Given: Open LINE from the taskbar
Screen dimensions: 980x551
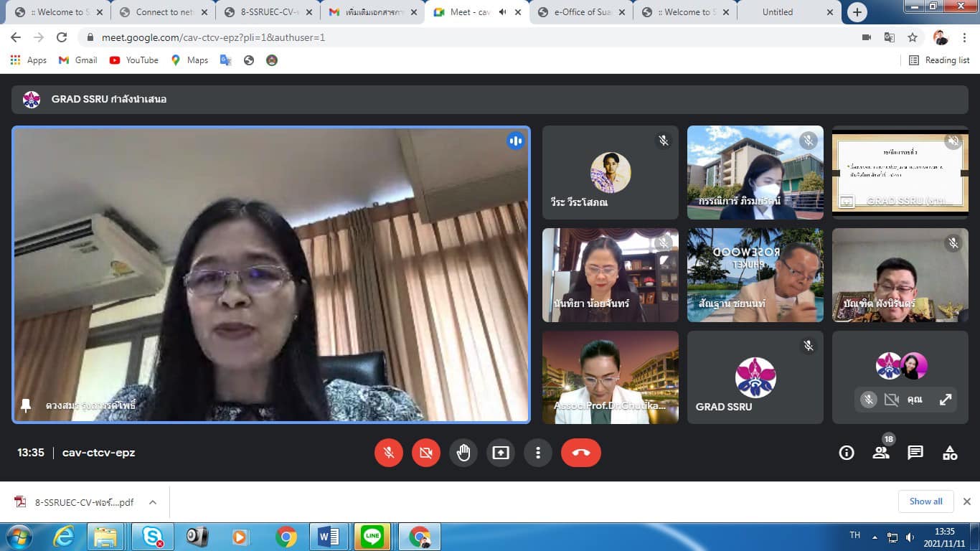Looking at the screenshot, I should 372,537.
